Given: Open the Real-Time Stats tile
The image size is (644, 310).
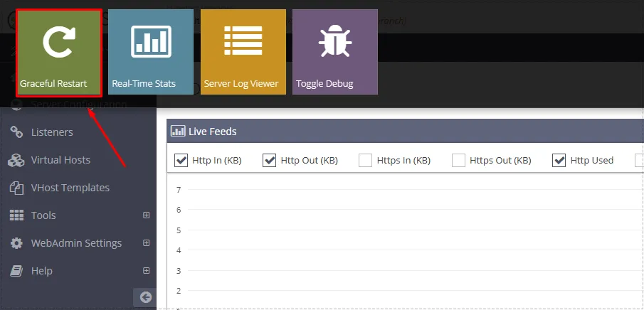Looking at the screenshot, I should pos(151,52).
